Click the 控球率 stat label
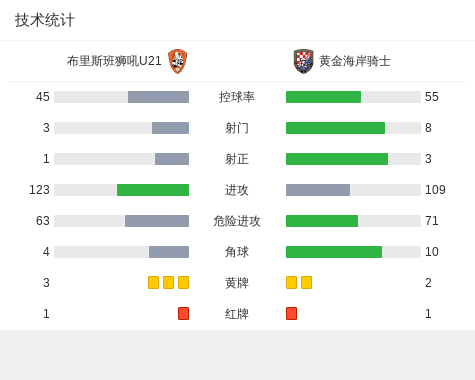 [x=237, y=97]
